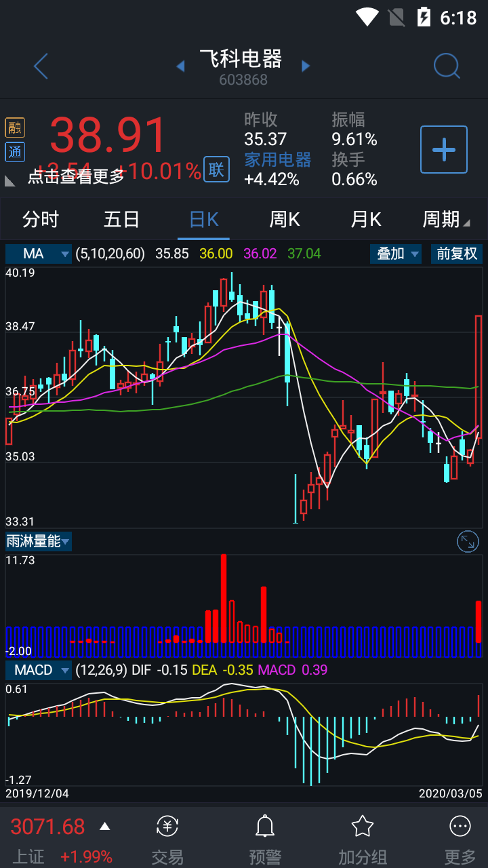Viewport: 488px width, 868px height.
Task: Tap the +10.01% change percentage
Action: tap(160, 171)
